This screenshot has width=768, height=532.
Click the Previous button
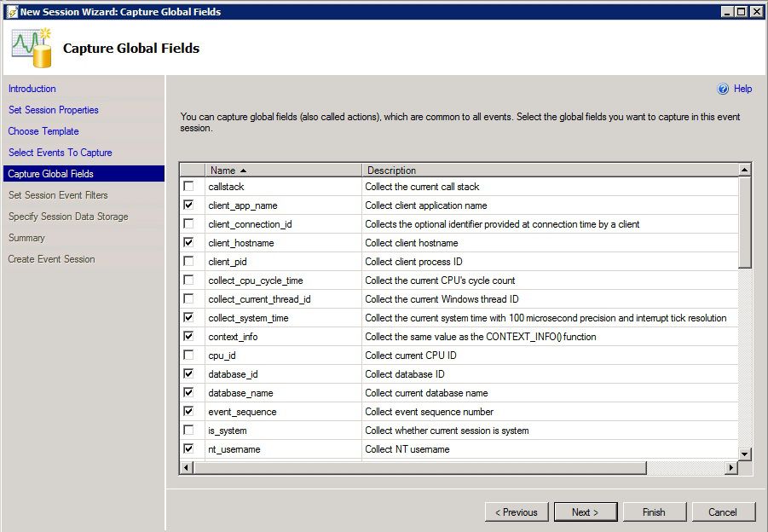coord(517,512)
